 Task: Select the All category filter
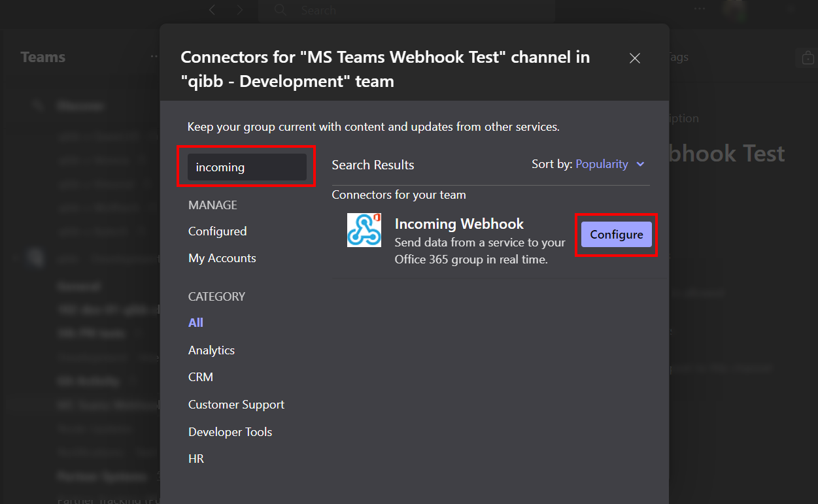click(196, 322)
